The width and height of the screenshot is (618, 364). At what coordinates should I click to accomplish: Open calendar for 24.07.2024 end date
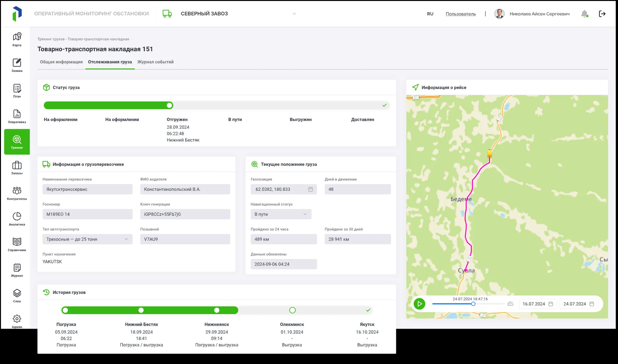pyautogui.click(x=592, y=304)
